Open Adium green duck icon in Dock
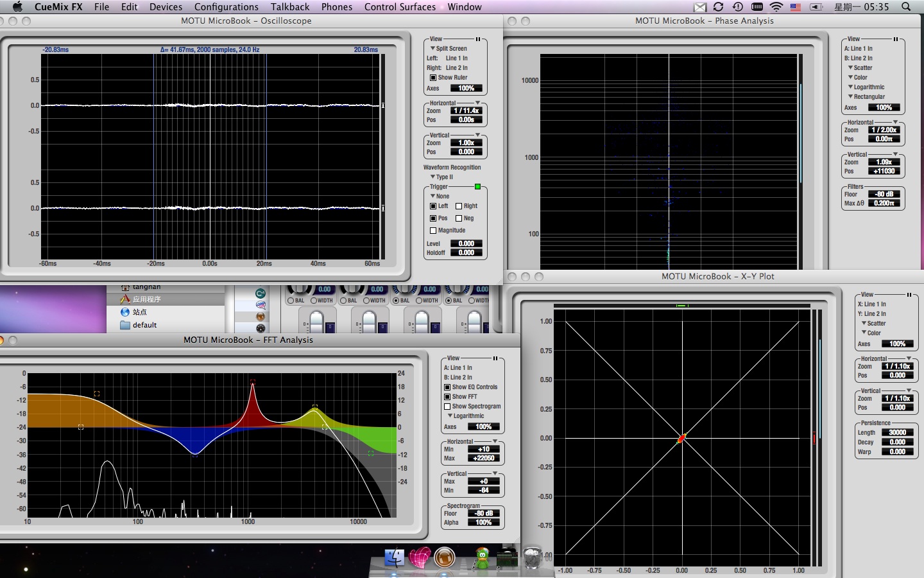The image size is (924, 578). [x=482, y=557]
